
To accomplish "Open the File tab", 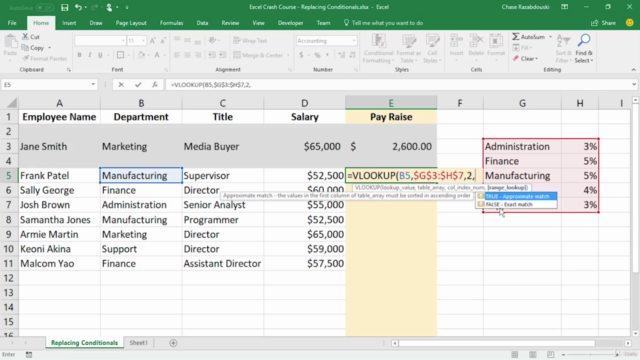I will 12,23.
